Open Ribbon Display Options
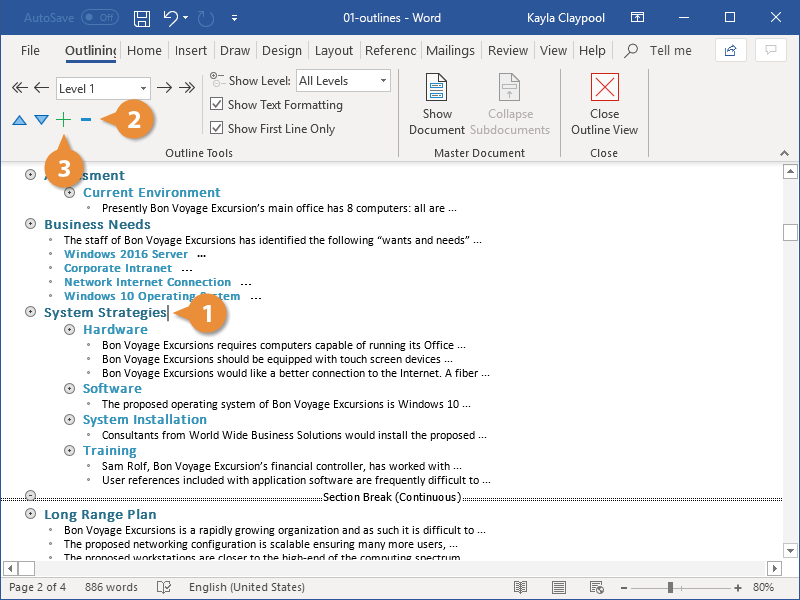This screenshot has width=800, height=600. pos(637,18)
